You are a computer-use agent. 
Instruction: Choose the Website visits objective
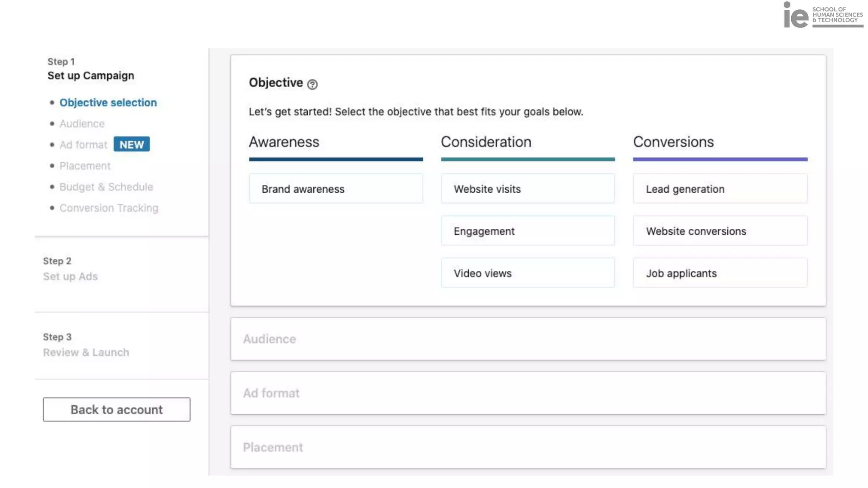tap(528, 189)
